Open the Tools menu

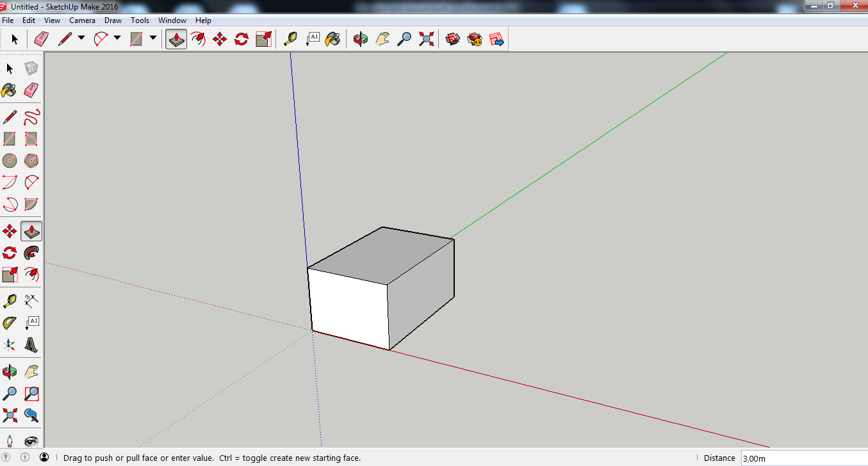tap(140, 20)
